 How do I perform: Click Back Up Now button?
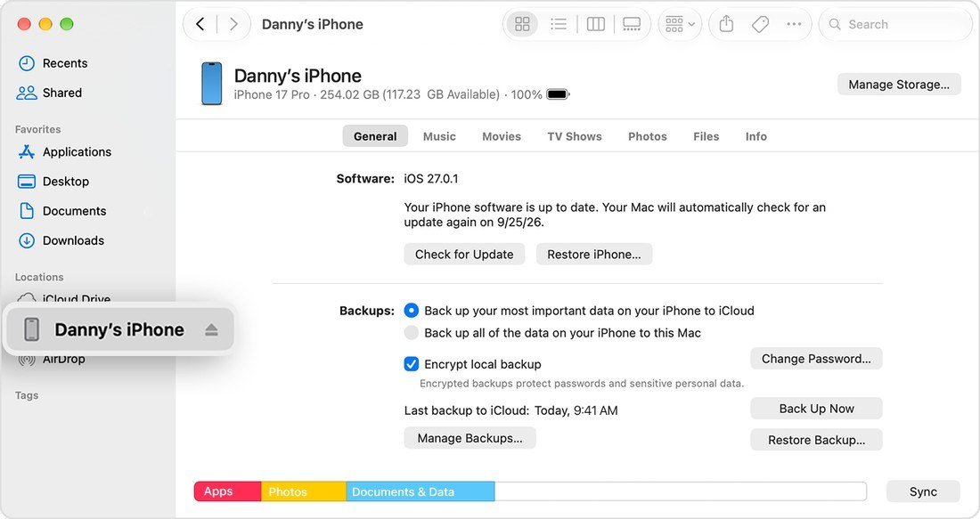(x=816, y=409)
